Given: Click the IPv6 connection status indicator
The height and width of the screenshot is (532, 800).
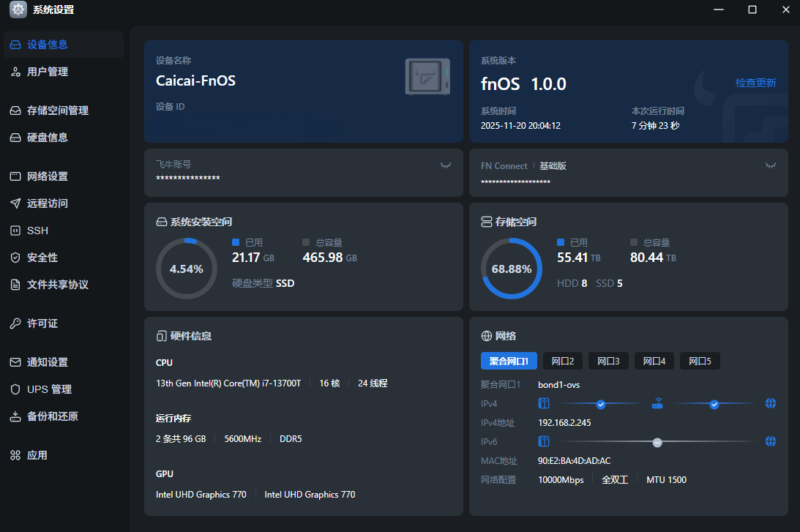Looking at the screenshot, I should [x=657, y=442].
